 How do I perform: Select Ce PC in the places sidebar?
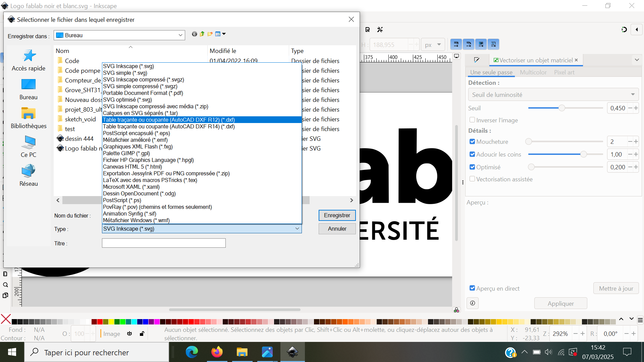pyautogui.click(x=29, y=147)
